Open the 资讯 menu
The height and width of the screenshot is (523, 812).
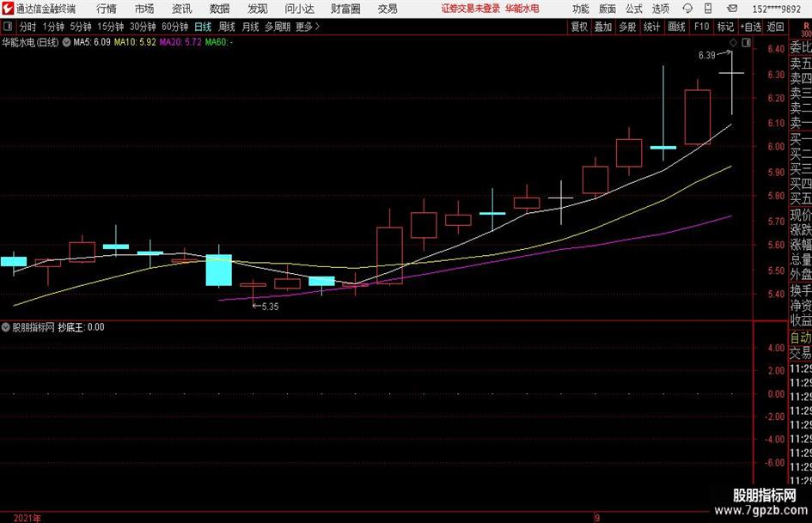[182, 9]
